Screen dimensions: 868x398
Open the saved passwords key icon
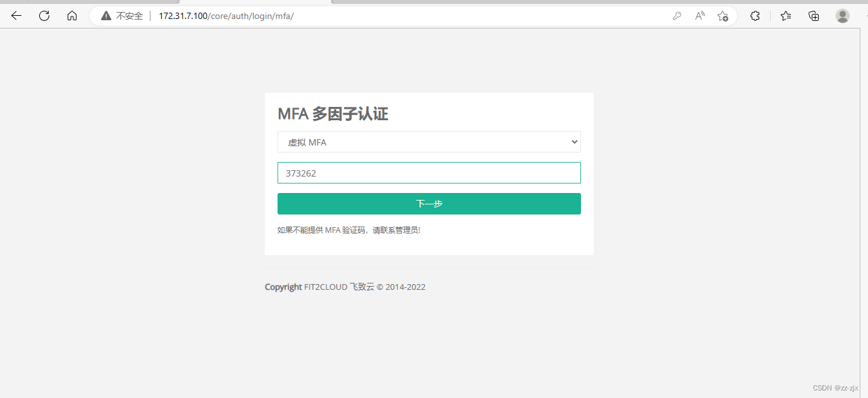point(676,16)
